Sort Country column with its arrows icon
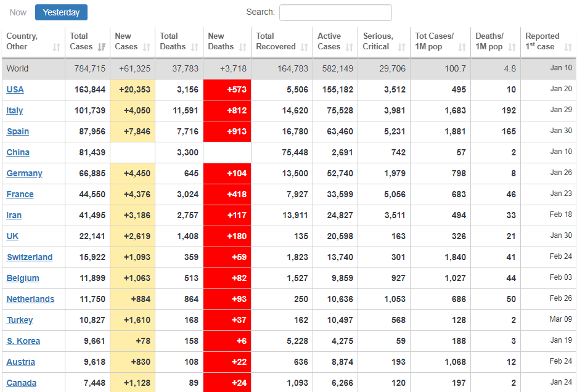 (x=57, y=47)
